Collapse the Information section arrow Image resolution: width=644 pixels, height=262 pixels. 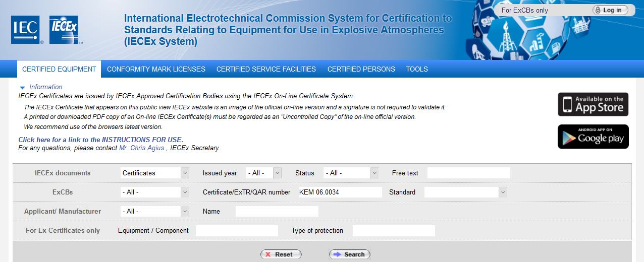click(22, 88)
